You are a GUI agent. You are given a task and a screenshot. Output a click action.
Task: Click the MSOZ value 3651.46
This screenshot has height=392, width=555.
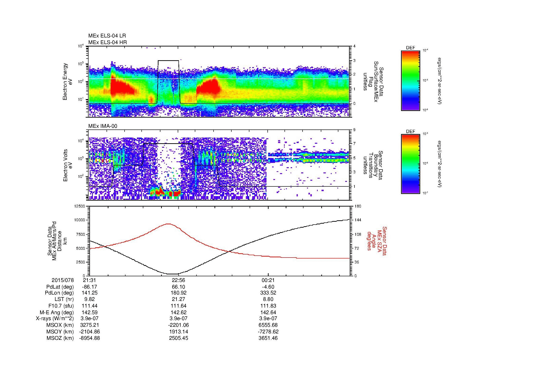coord(268,338)
